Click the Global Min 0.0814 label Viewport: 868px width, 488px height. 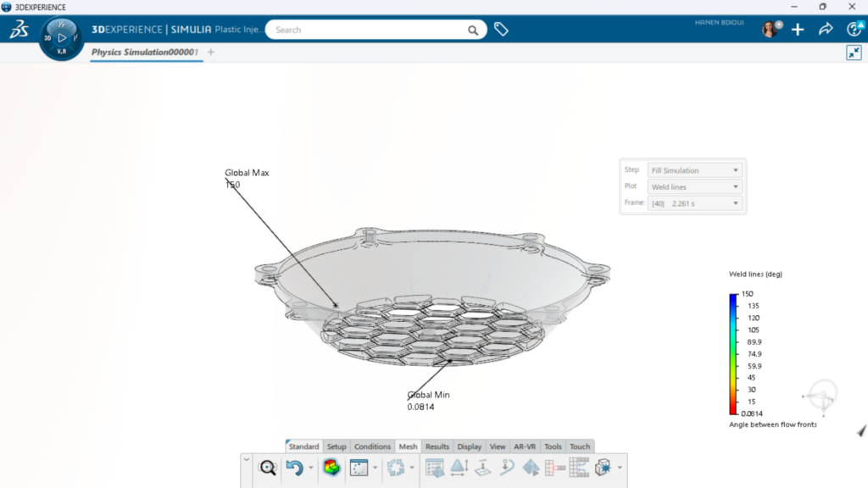[428, 401]
